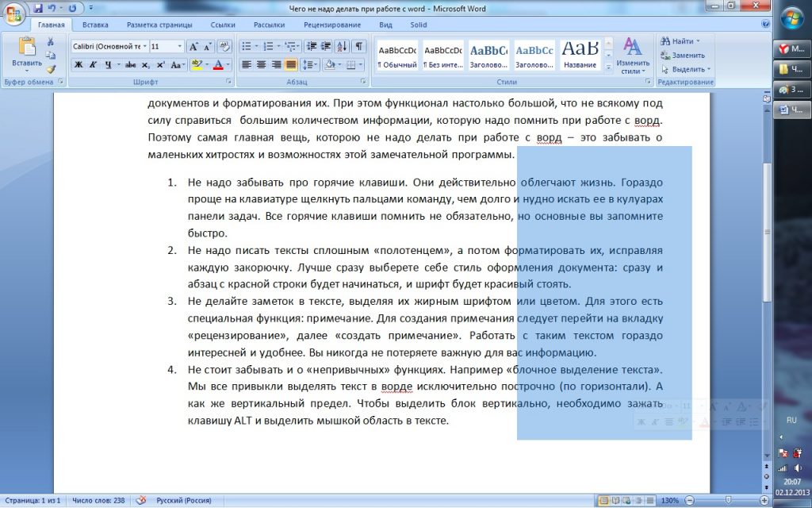Clear formatting with the eraser icon

point(224,47)
